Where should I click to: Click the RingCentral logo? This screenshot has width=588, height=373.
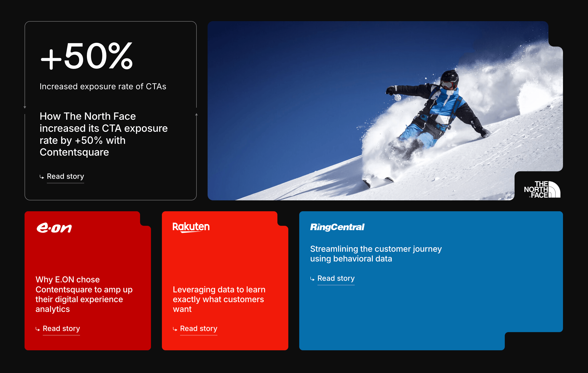(337, 227)
